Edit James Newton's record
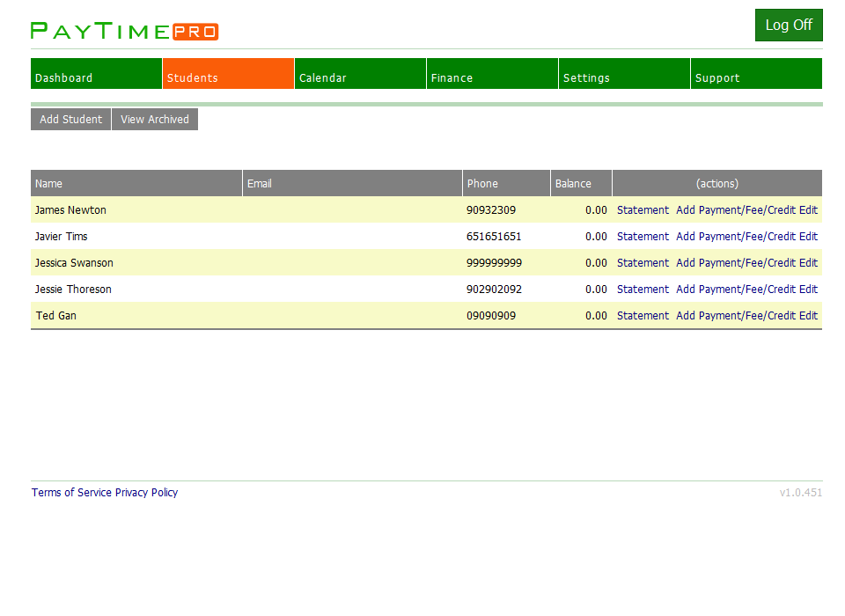This screenshot has width=845, height=616. 808,210
